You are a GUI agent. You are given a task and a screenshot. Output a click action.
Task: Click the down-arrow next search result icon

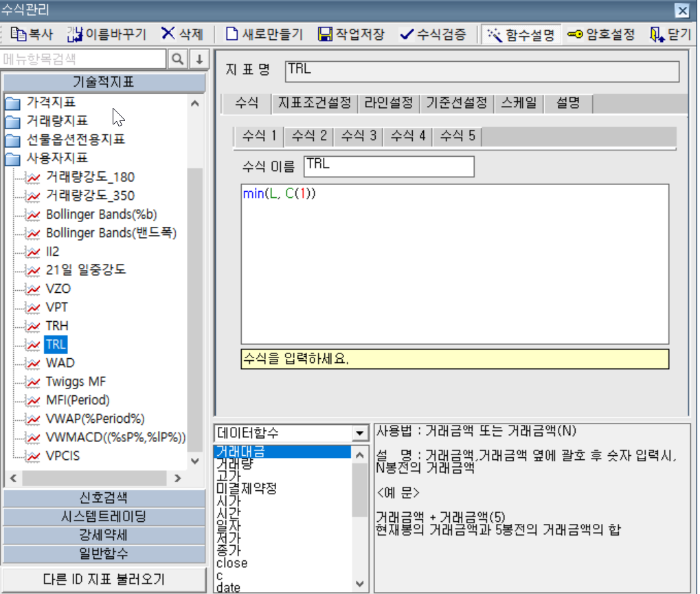pos(199,59)
